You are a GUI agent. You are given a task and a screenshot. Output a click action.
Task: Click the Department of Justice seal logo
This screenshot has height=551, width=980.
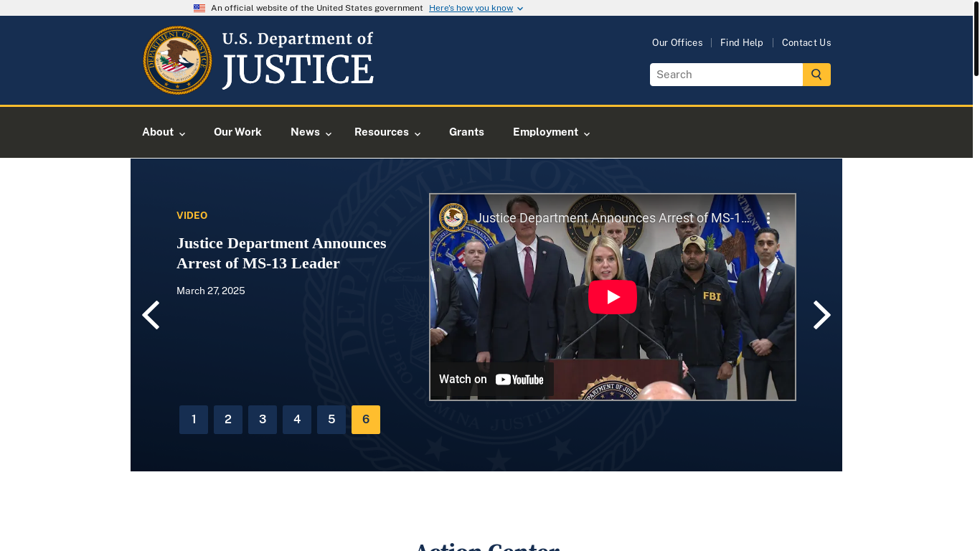pyautogui.click(x=178, y=60)
